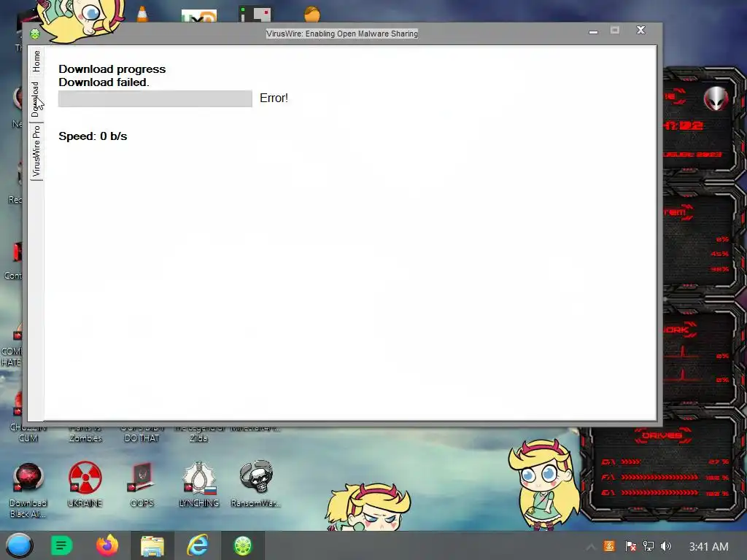Open the green notes app on taskbar
Screen dimensions: 747x560
[x=61, y=545]
